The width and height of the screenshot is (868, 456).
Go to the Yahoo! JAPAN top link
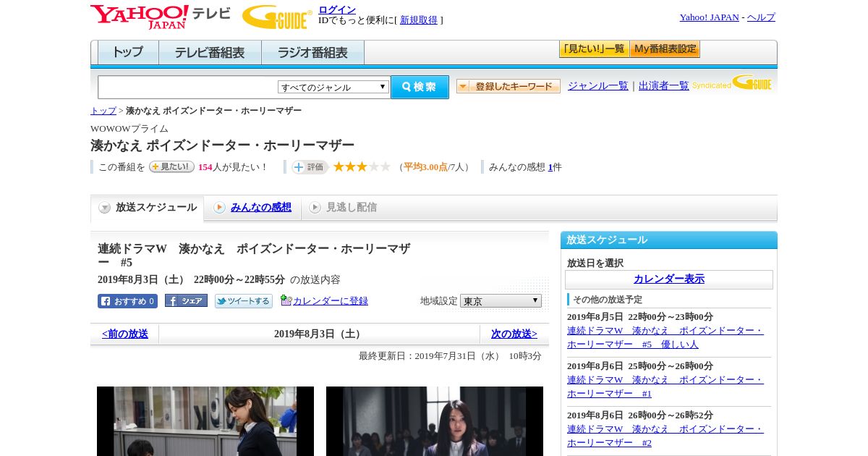coord(709,17)
